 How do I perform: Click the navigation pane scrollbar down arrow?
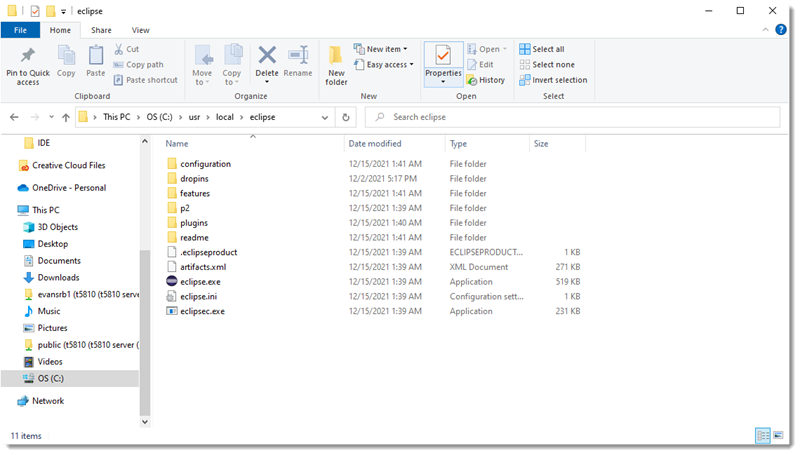(x=145, y=421)
